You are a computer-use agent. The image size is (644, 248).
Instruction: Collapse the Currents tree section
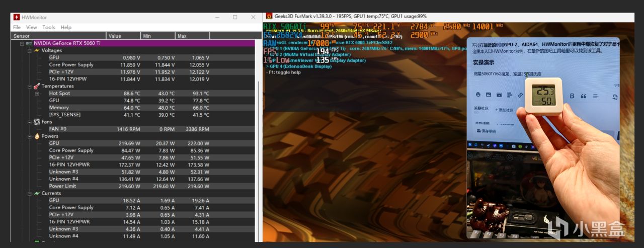(29, 193)
